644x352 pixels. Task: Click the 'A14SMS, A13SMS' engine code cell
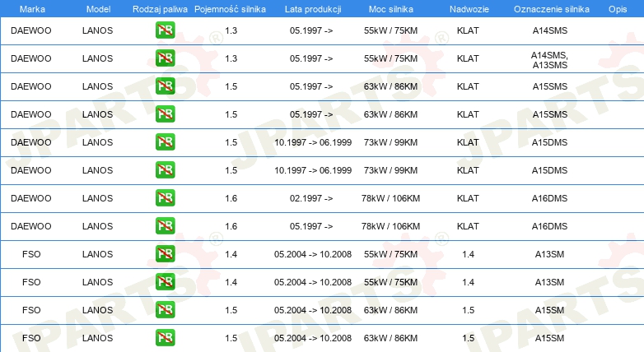[549, 60]
